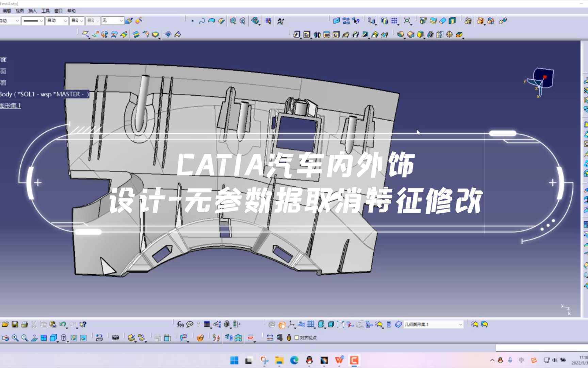Open the line thickness 自动 dropdown
The image size is (588, 368).
[57, 21]
